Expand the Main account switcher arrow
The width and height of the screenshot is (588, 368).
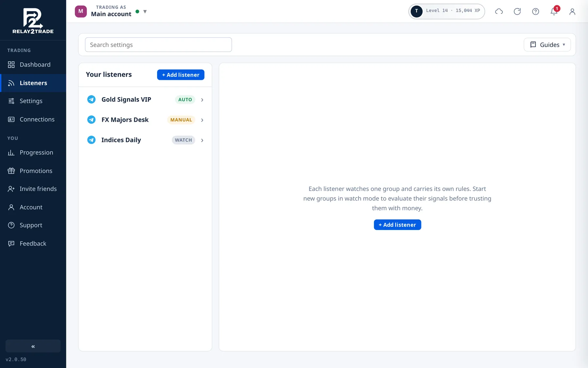coord(145,12)
